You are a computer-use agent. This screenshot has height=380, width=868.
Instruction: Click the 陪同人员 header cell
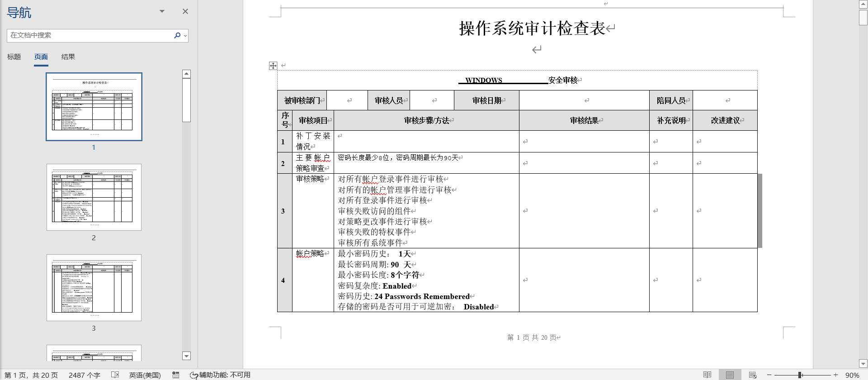point(671,100)
